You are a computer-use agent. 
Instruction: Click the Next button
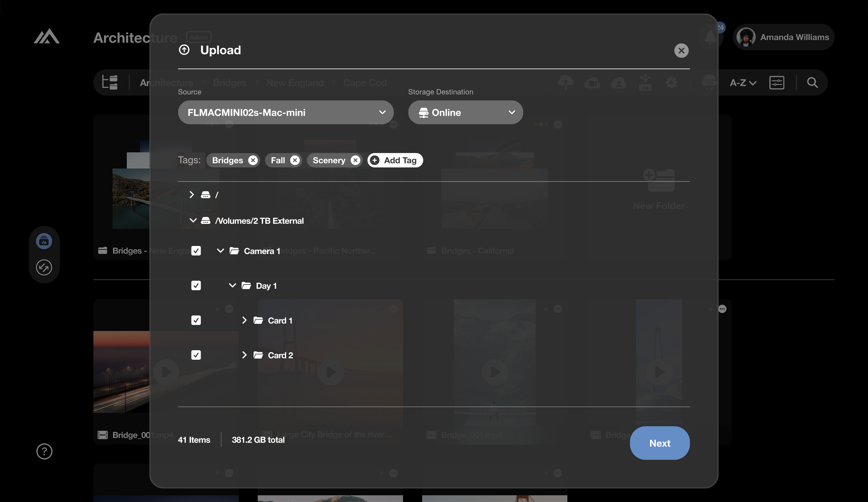pos(659,443)
